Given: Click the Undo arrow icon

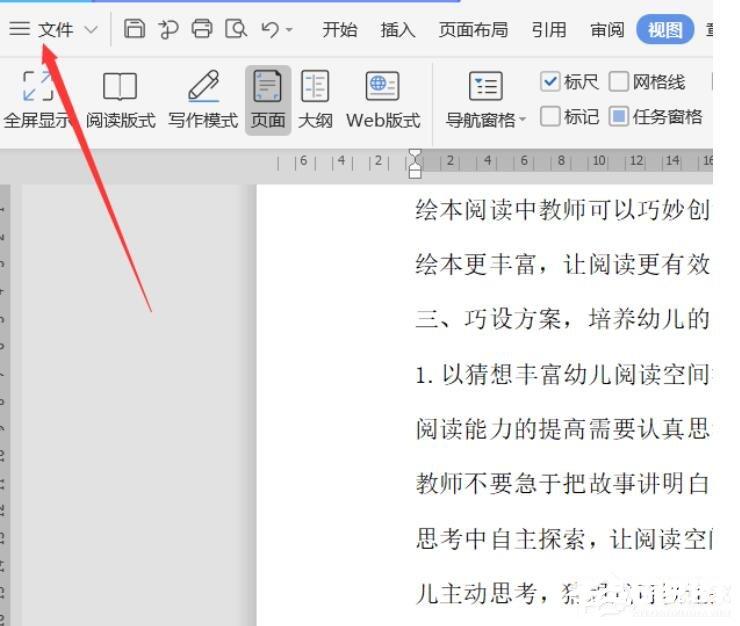Looking at the screenshot, I should point(270,29).
